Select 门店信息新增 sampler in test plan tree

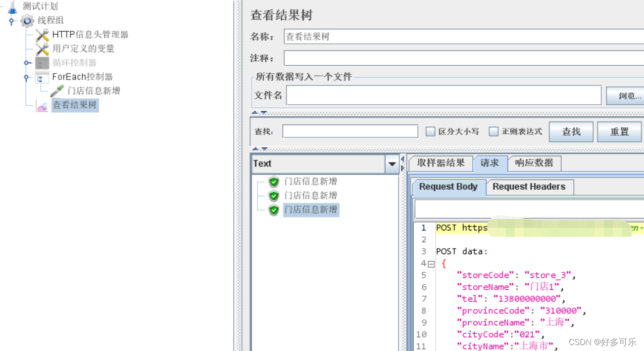[x=94, y=91]
